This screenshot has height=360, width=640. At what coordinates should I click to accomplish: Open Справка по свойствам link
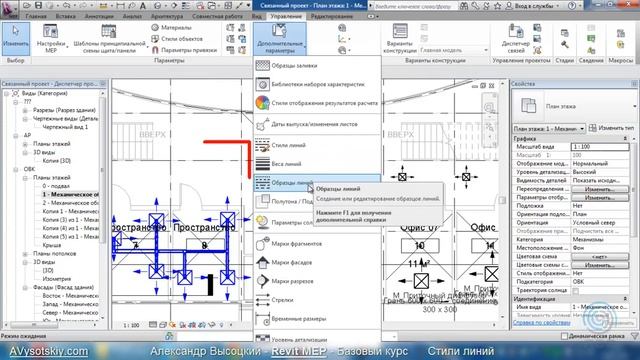click(x=542, y=323)
